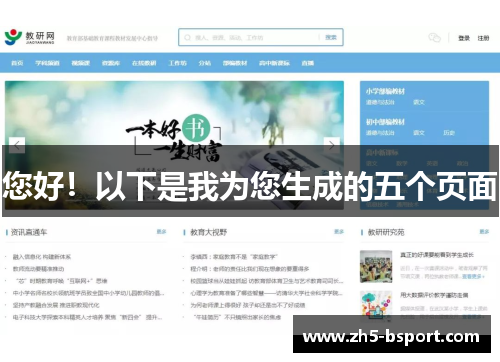Go to previous carousel slide arrow

[17, 145]
